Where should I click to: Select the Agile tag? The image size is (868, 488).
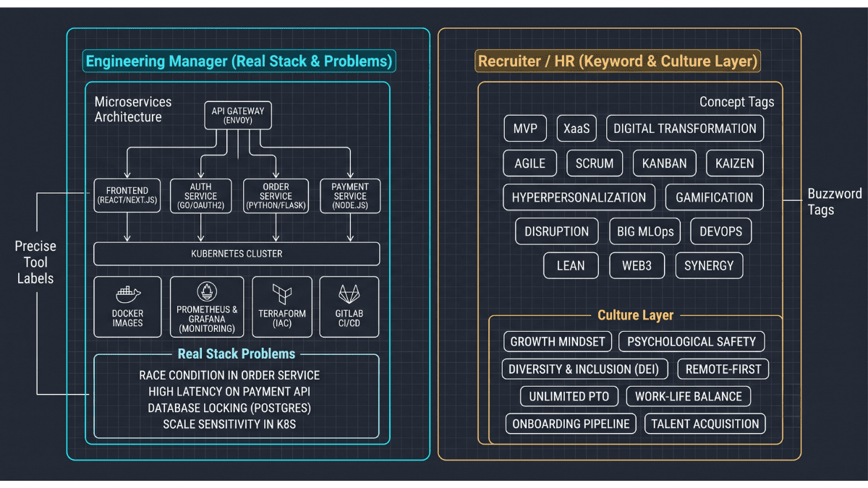pos(529,163)
